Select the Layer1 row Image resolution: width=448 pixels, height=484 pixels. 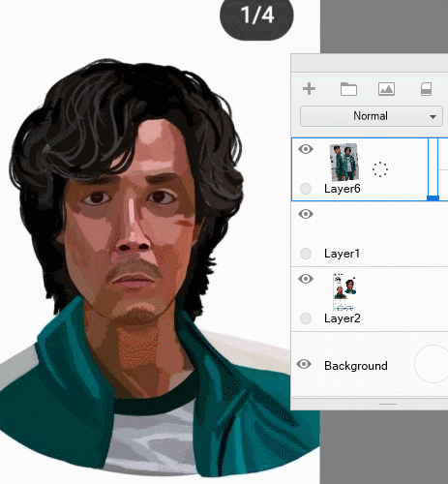[370, 234]
